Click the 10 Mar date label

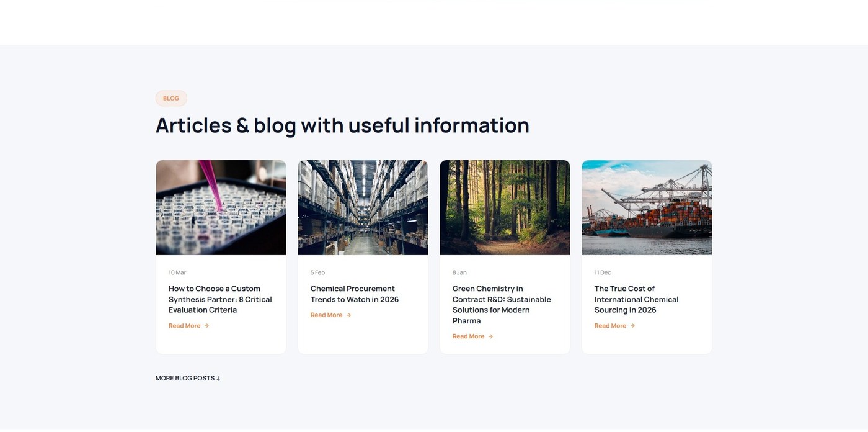click(177, 272)
